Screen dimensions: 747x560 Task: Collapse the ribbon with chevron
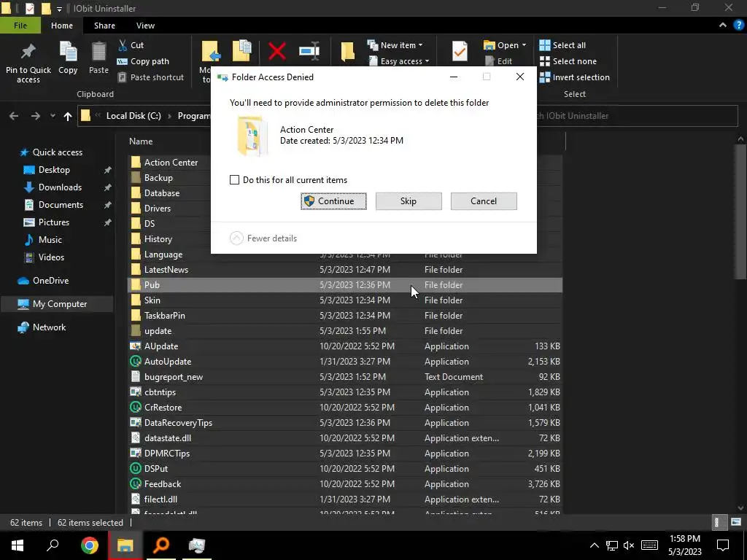(723, 26)
